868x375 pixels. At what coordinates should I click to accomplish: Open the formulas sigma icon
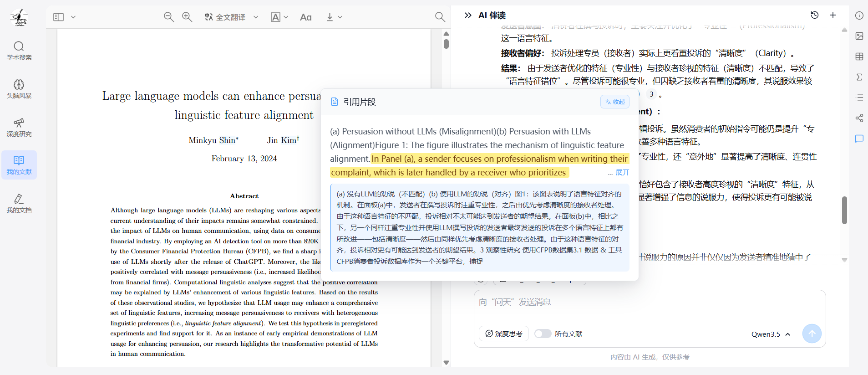859,77
